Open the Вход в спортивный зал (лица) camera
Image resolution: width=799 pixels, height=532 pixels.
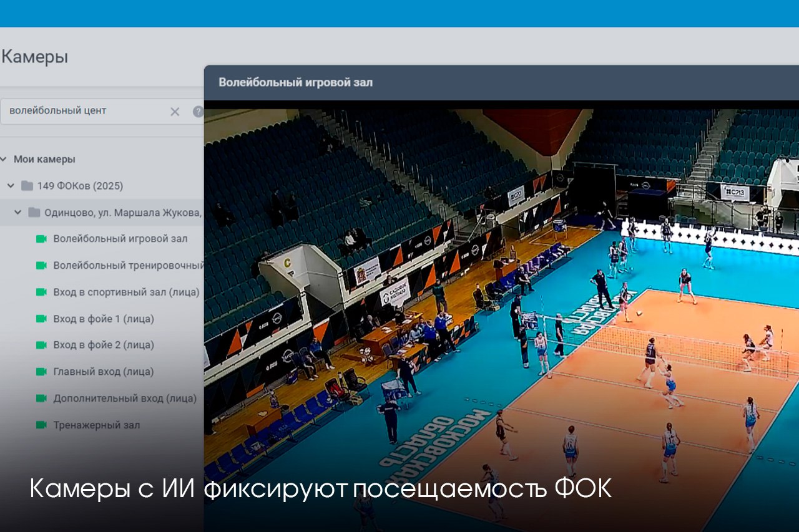pyautogui.click(x=126, y=292)
